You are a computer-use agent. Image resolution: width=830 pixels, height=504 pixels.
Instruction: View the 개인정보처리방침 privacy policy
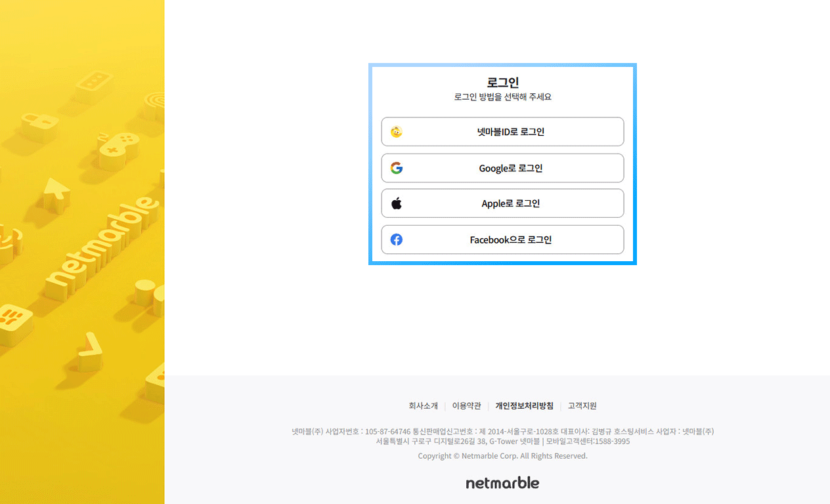click(x=524, y=406)
